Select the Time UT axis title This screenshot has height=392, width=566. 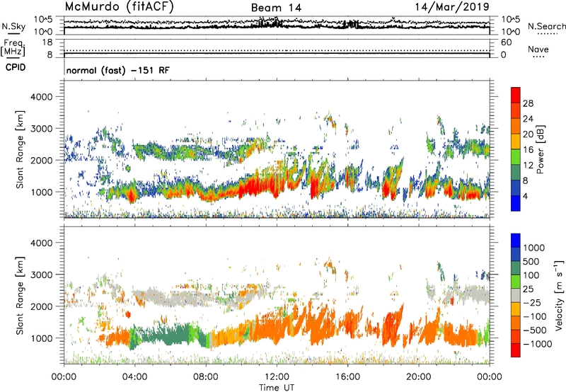277,388
